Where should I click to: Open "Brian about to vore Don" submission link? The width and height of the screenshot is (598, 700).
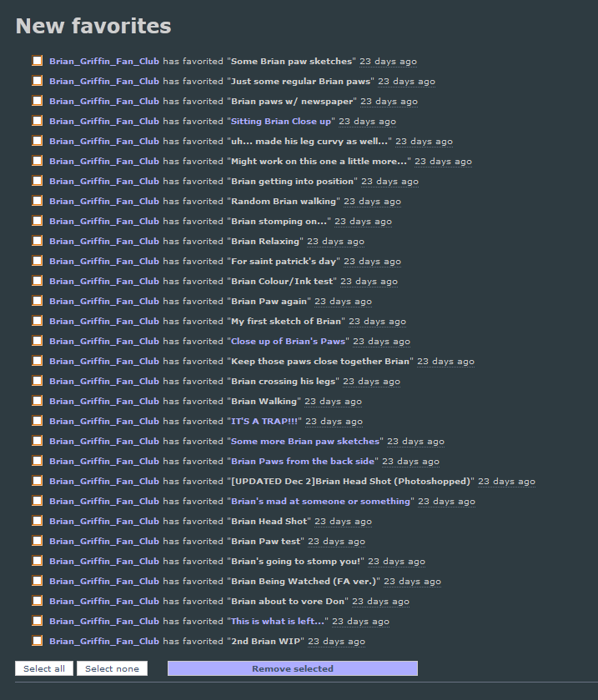click(288, 602)
